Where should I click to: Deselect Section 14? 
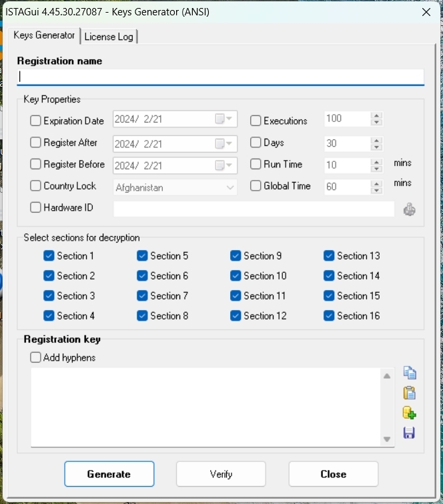329,275
